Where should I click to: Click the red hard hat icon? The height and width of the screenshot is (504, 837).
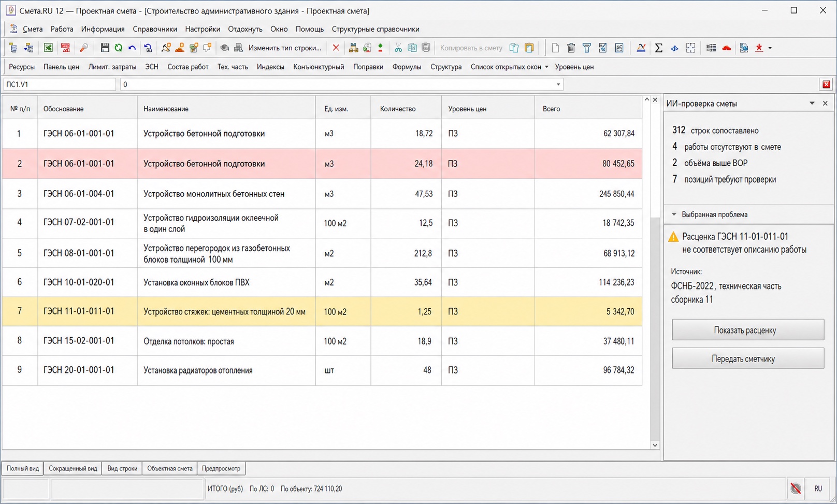pyautogui.click(x=727, y=48)
